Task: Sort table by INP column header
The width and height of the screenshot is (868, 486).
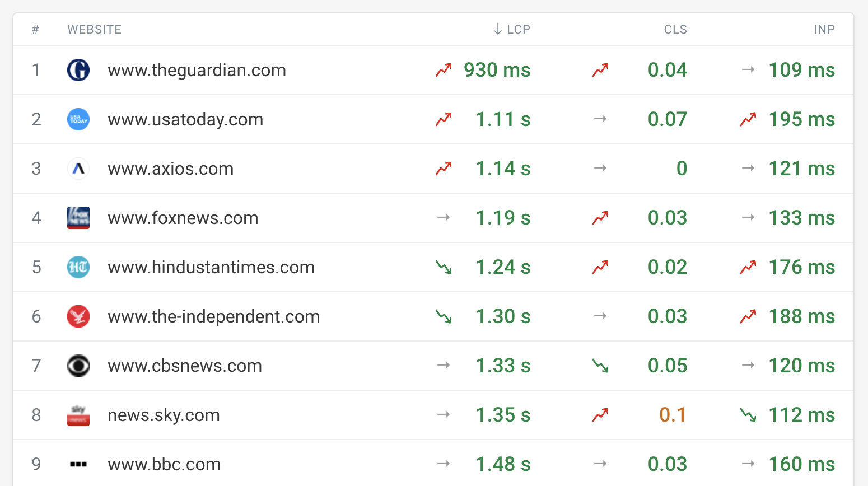Action: pos(824,29)
